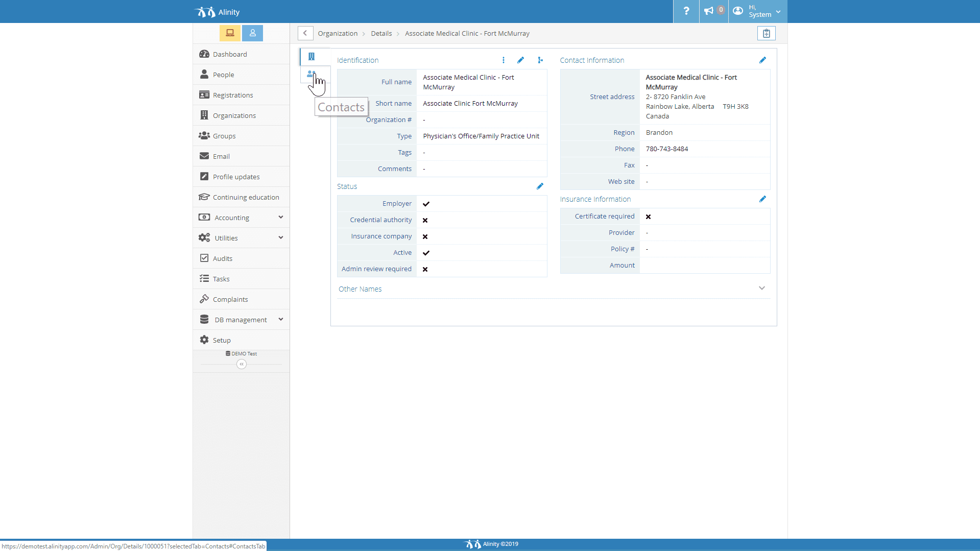Click the Alinity logo in header

coord(217,12)
